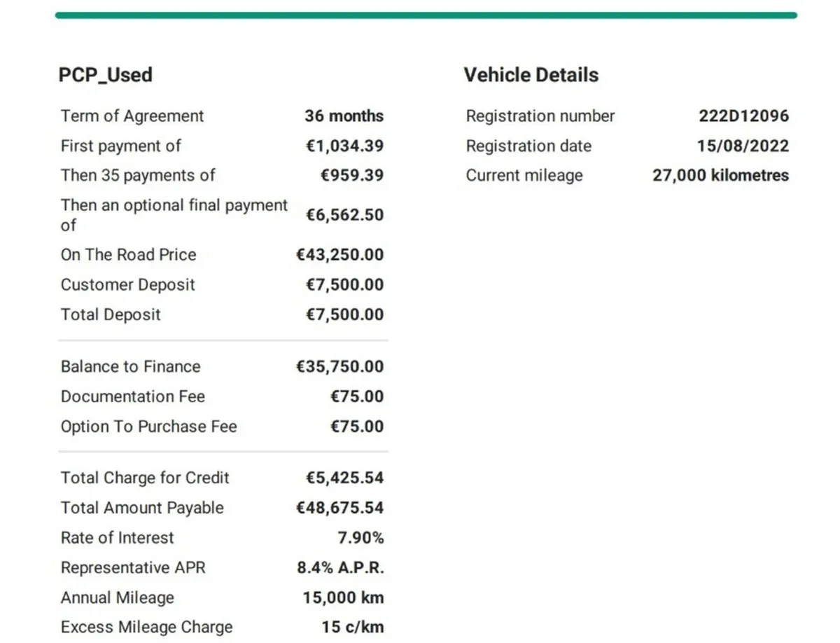840x643 pixels.
Task: Select the €959.39 monthly payment value
Action: [351, 176]
